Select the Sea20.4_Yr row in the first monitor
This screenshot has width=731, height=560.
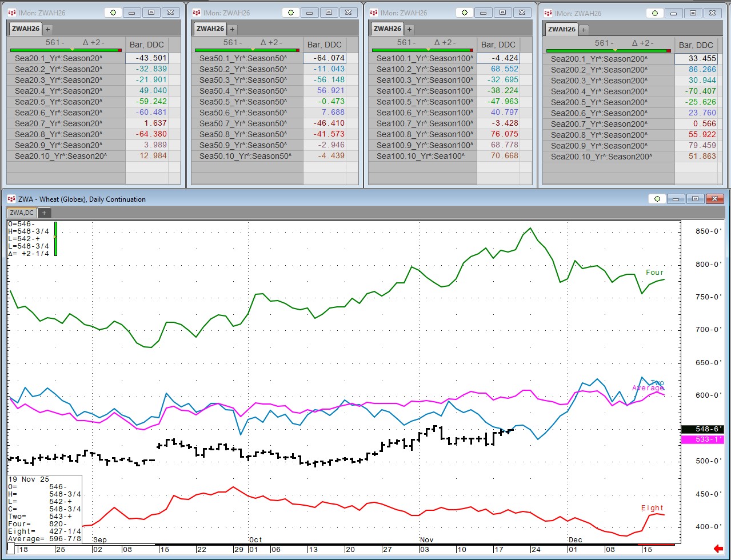click(x=58, y=90)
